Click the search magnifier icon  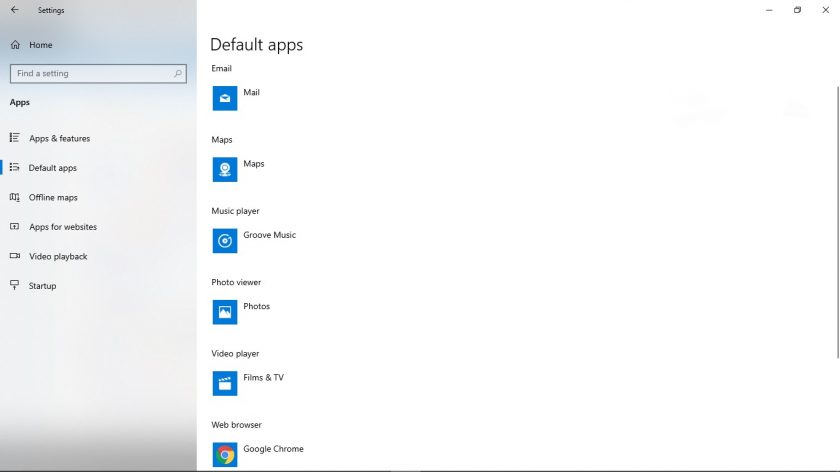[x=178, y=73]
